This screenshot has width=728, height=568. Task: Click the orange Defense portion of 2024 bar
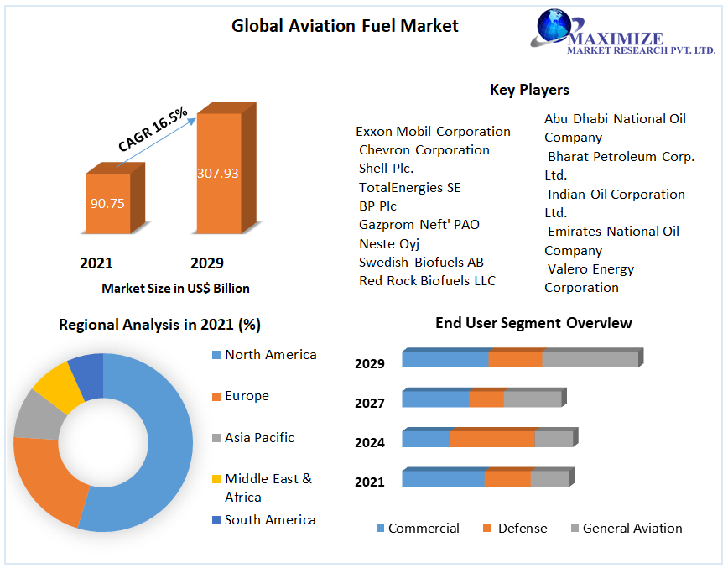(492, 439)
